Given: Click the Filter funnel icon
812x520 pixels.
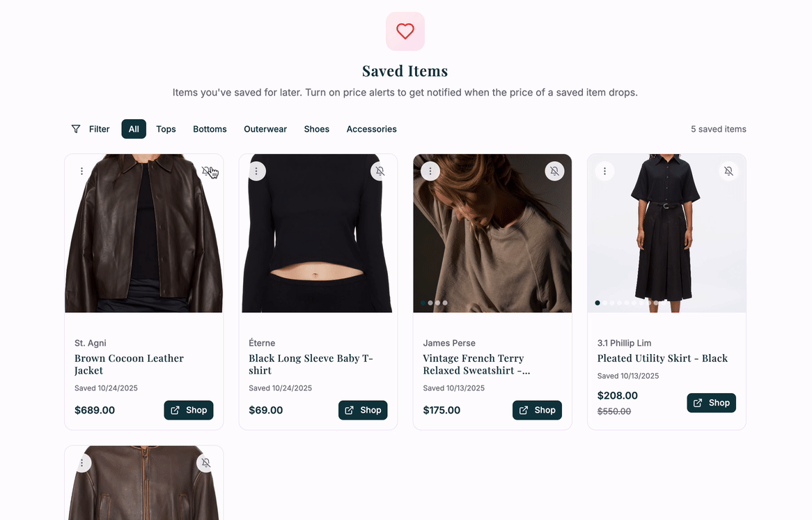Looking at the screenshot, I should point(76,129).
